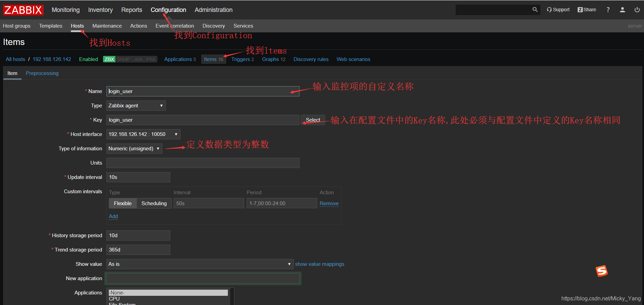Screen dimensions: 644x305
Task: Click the Period 1-7,00:00-24:00 field
Action: (x=282, y=203)
